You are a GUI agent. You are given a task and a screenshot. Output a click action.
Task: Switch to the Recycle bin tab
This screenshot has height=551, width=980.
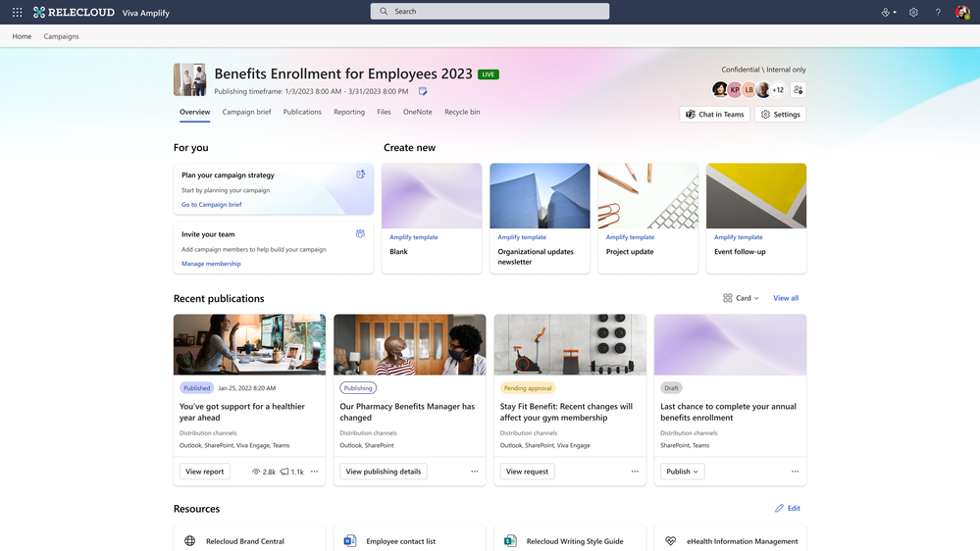pos(462,112)
